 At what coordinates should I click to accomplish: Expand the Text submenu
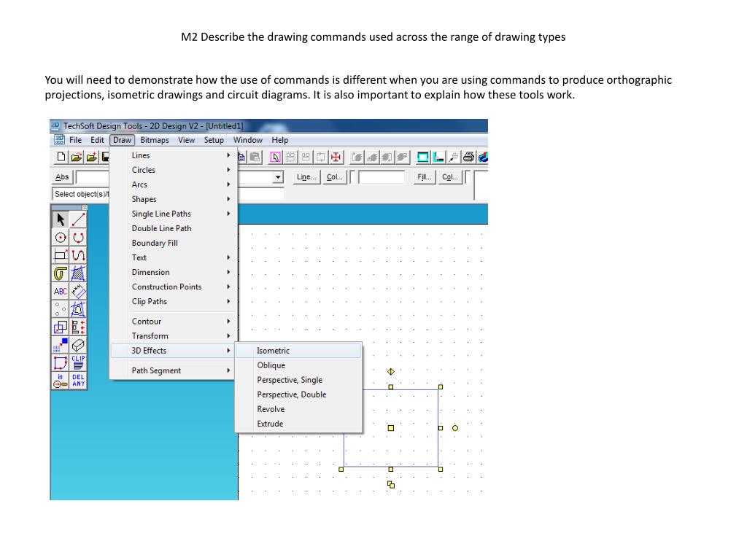tap(174, 257)
